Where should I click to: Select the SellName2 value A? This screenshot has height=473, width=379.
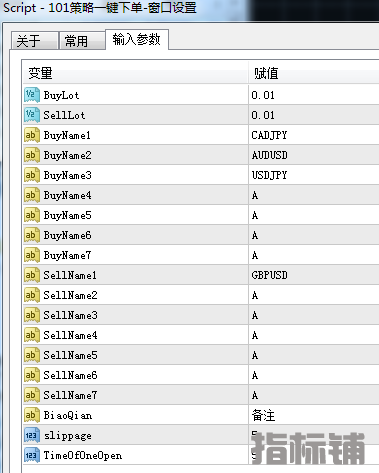255,295
